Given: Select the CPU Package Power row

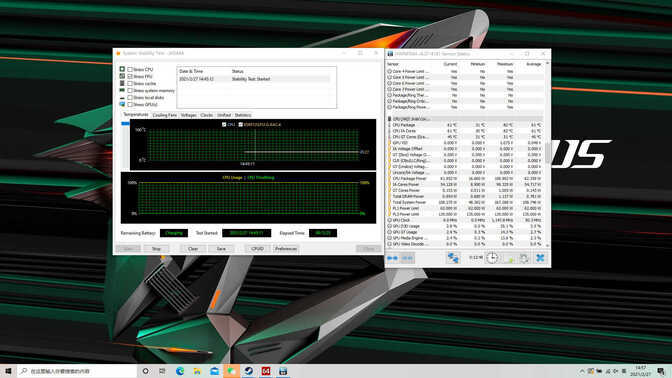Looking at the screenshot, I should click(465, 178).
